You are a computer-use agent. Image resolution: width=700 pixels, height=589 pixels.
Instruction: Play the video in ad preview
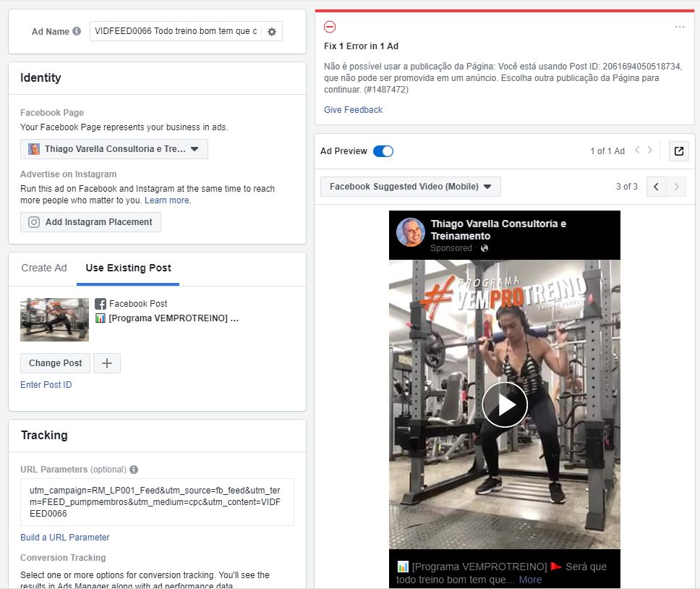coord(505,404)
